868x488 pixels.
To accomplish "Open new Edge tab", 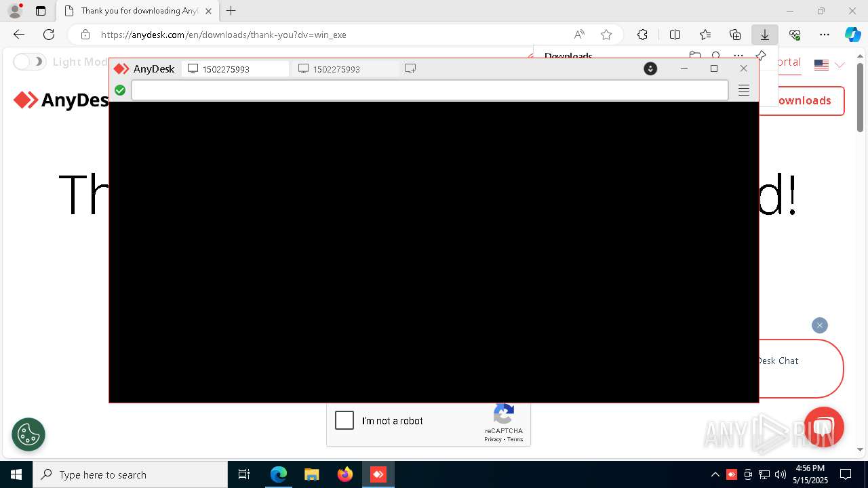I will [x=231, y=11].
